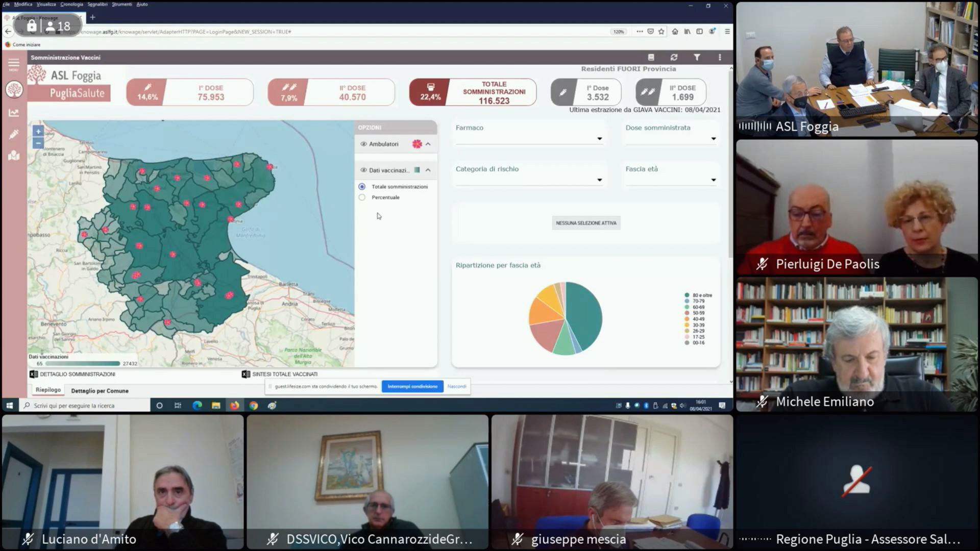Click the refresh icon in the dashboard header
Image resolution: width=980 pixels, height=551 pixels.
pyautogui.click(x=674, y=58)
